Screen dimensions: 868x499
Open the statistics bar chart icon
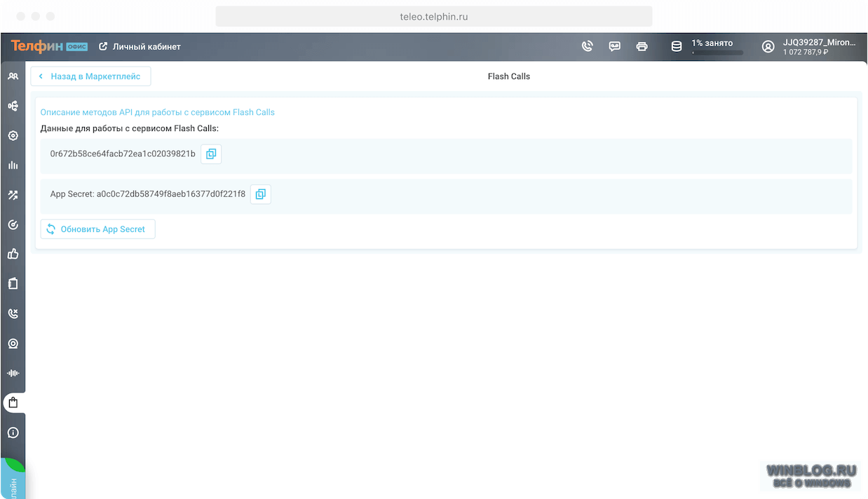pyautogui.click(x=13, y=165)
